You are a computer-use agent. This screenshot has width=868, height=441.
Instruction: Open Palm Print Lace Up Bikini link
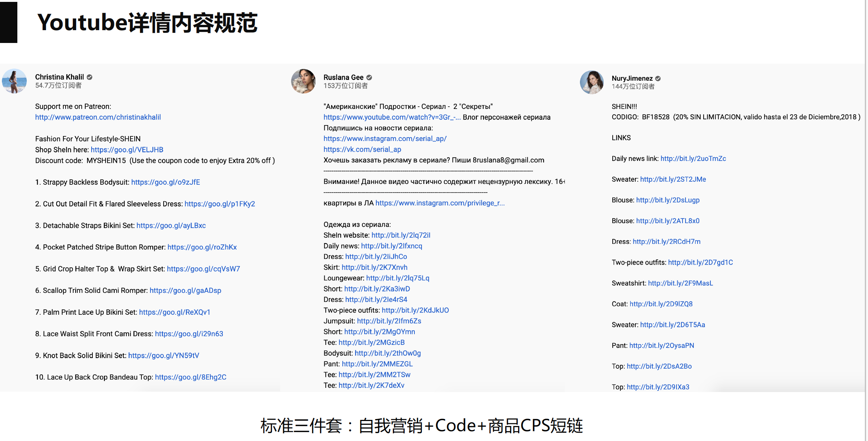click(175, 312)
